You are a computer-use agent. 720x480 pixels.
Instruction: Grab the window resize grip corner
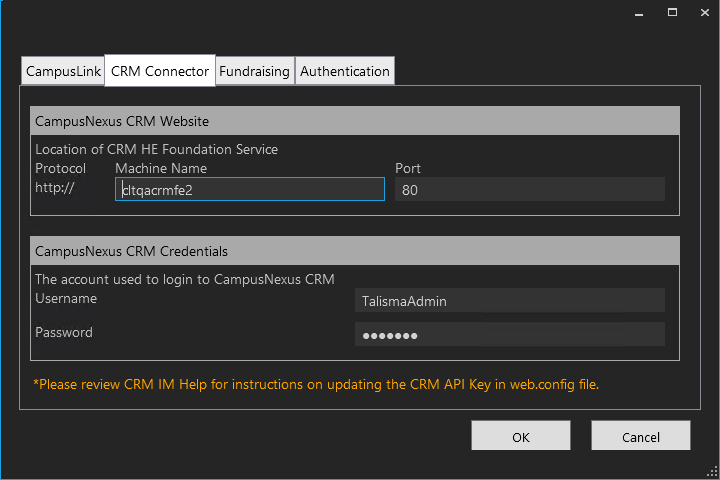coord(712,472)
